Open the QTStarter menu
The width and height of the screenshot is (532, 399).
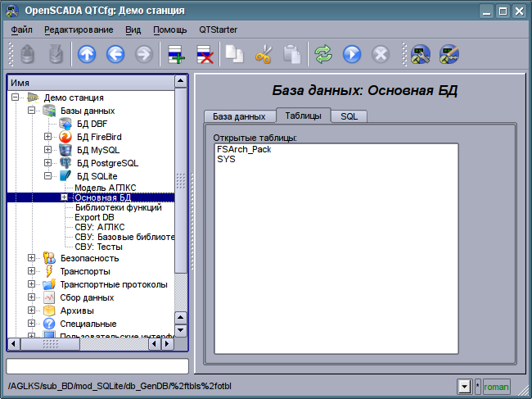(219, 29)
